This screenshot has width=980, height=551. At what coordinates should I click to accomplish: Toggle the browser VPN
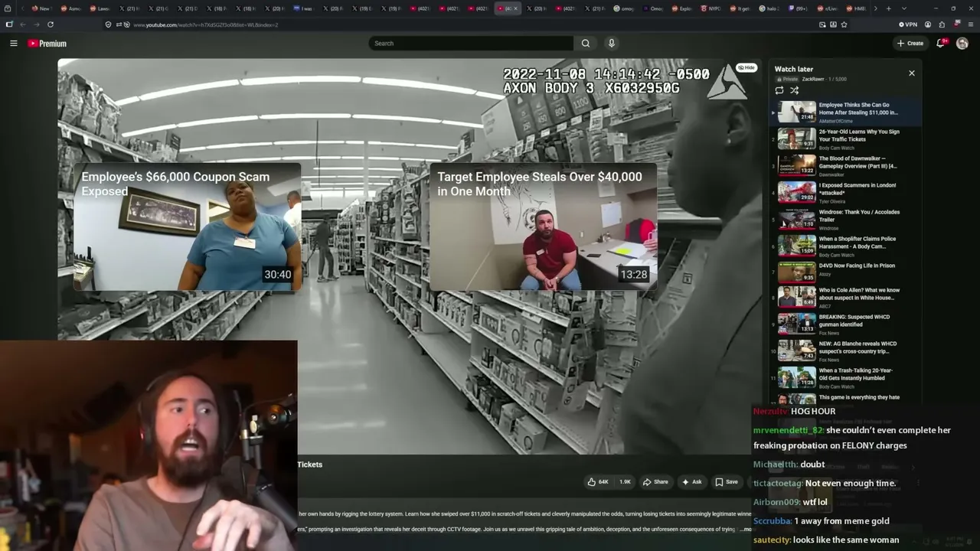click(908, 24)
